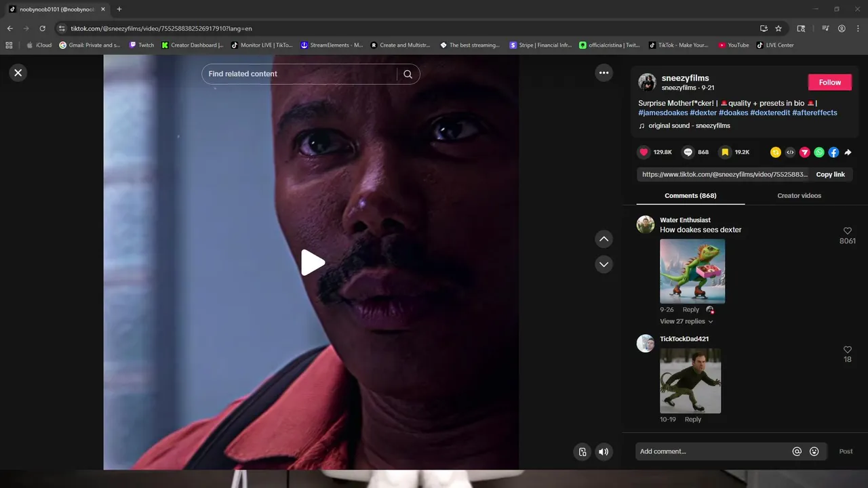Click the Find related content search field
Viewport: 868px width, 488px height.
click(x=301, y=74)
